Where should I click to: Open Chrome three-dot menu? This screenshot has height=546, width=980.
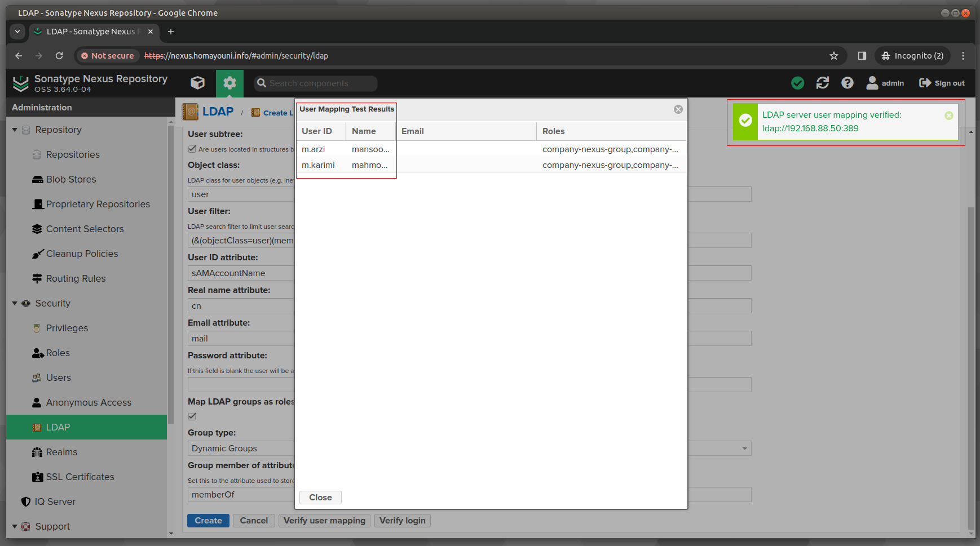963,56
